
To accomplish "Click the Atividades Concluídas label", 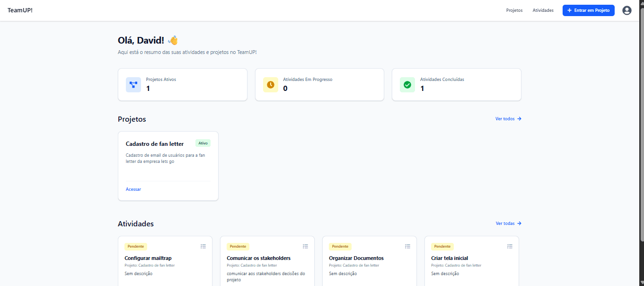I will pyautogui.click(x=442, y=80).
